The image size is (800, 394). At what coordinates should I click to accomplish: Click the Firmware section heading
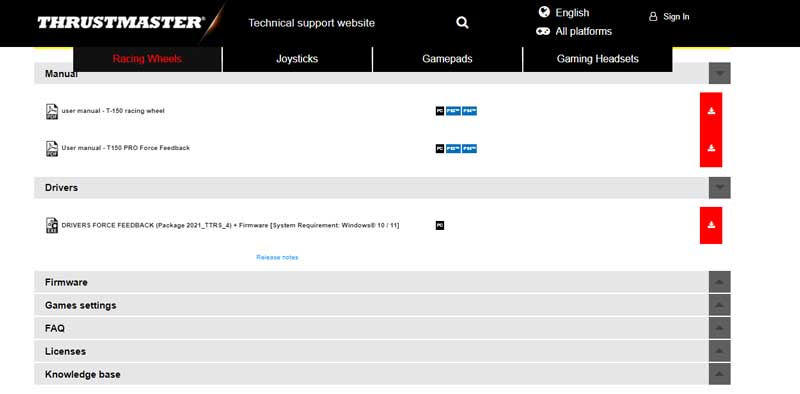[x=66, y=282]
